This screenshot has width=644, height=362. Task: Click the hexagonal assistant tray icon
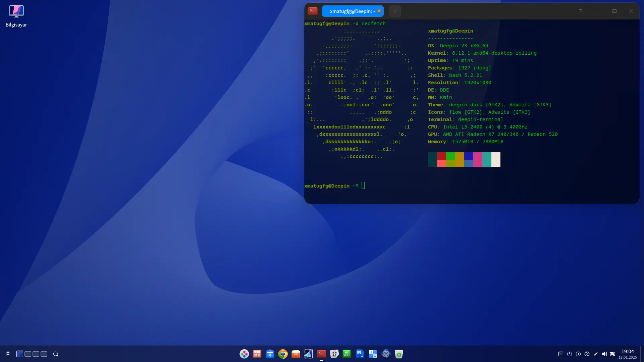(x=587, y=354)
